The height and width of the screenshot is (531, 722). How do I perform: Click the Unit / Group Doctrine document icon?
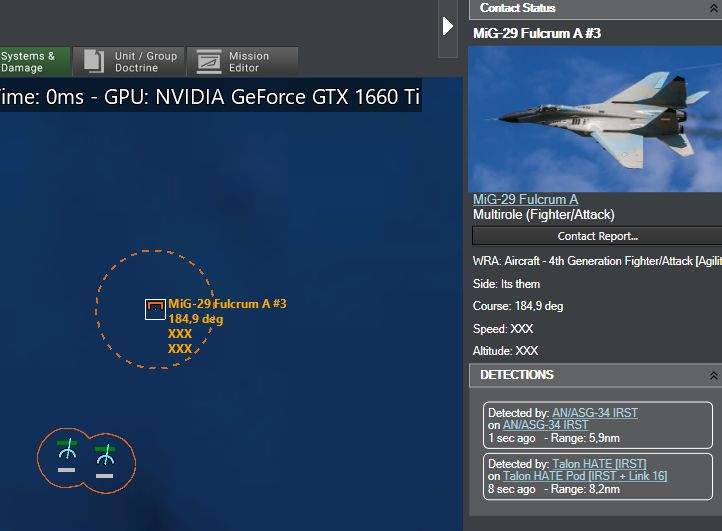(94, 61)
